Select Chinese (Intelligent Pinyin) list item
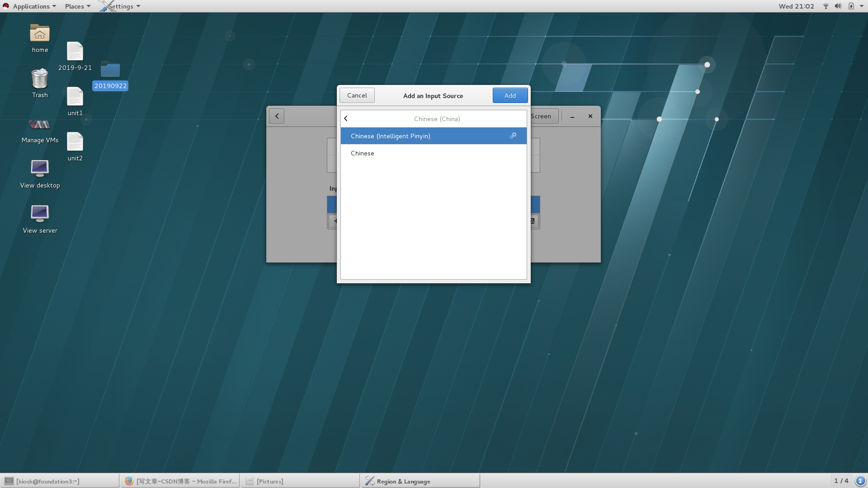This screenshot has height=488, width=868. (391, 136)
